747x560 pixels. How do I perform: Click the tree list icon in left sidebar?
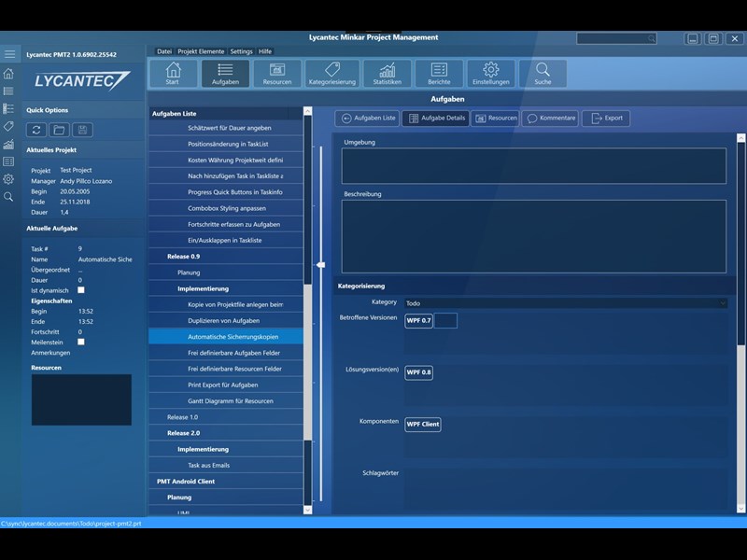coord(8,108)
